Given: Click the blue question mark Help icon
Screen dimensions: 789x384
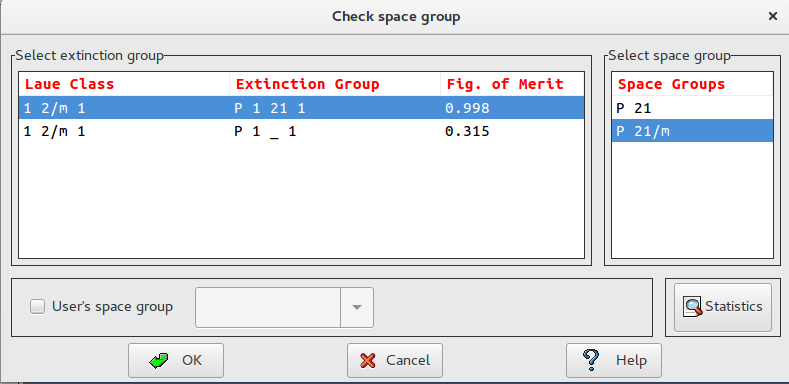Looking at the screenshot, I should (x=591, y=360).
